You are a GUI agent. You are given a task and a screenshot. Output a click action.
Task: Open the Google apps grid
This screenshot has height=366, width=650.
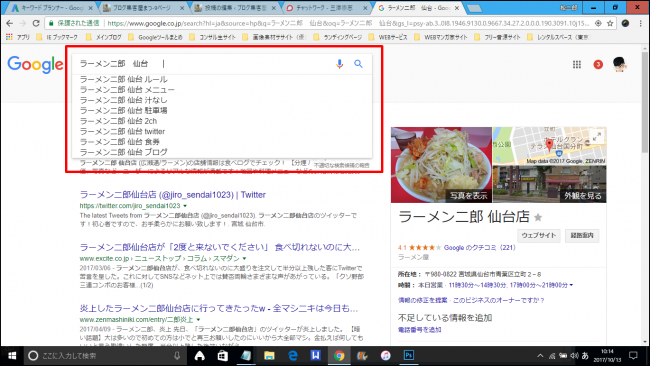click(x=577, y=64)
